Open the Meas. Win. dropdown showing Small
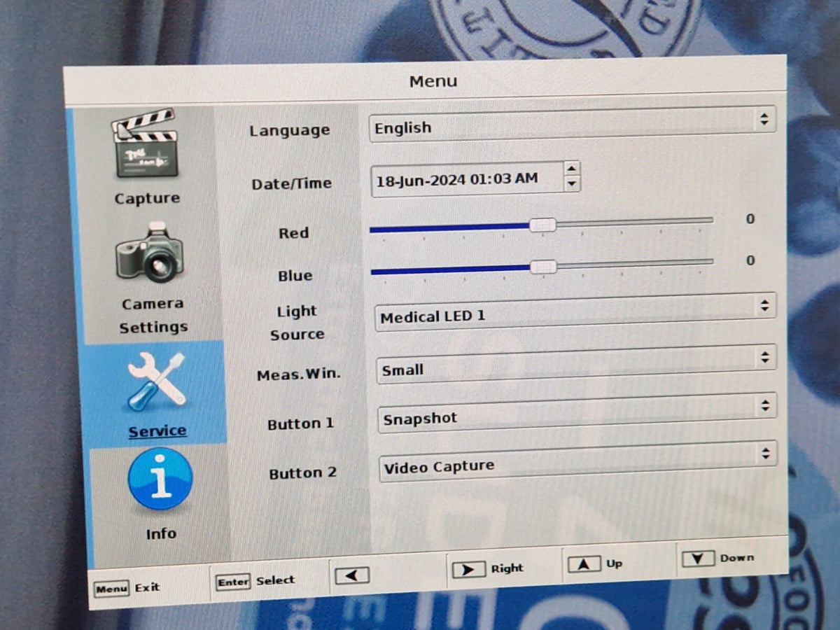 point(577,364)
